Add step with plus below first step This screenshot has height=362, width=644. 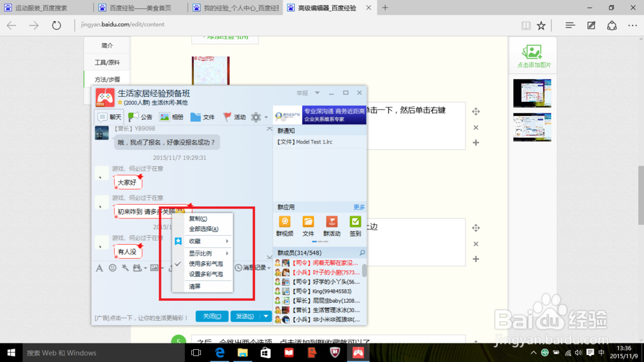coord(476,142)
